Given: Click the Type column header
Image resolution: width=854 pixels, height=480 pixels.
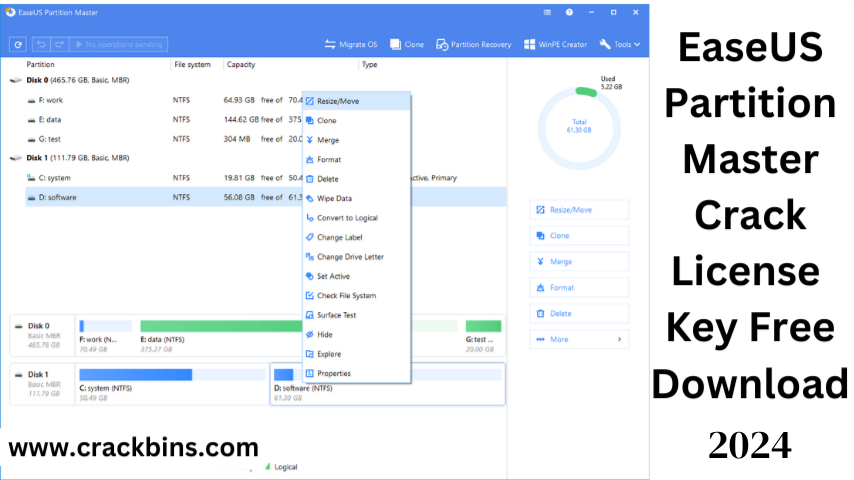Looking at the screenshot, I should (369, 64).
